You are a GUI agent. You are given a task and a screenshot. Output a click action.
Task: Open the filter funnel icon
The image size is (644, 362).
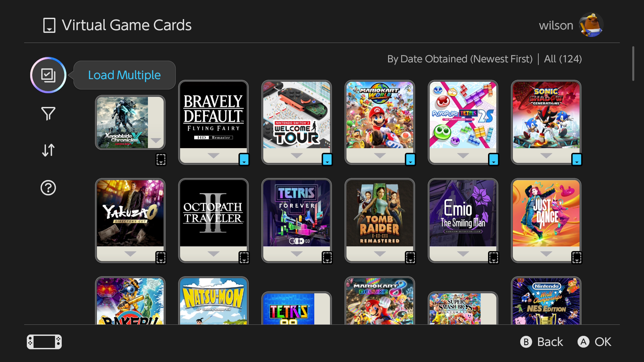click(x=48, y=114)
